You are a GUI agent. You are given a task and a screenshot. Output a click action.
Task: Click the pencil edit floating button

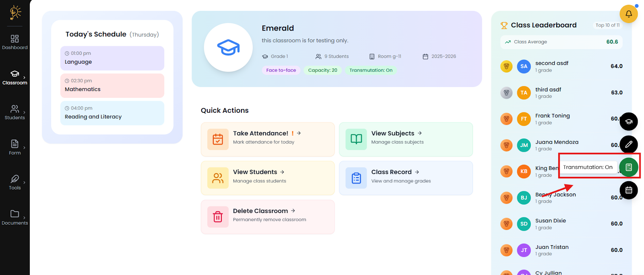coord(628,144)
